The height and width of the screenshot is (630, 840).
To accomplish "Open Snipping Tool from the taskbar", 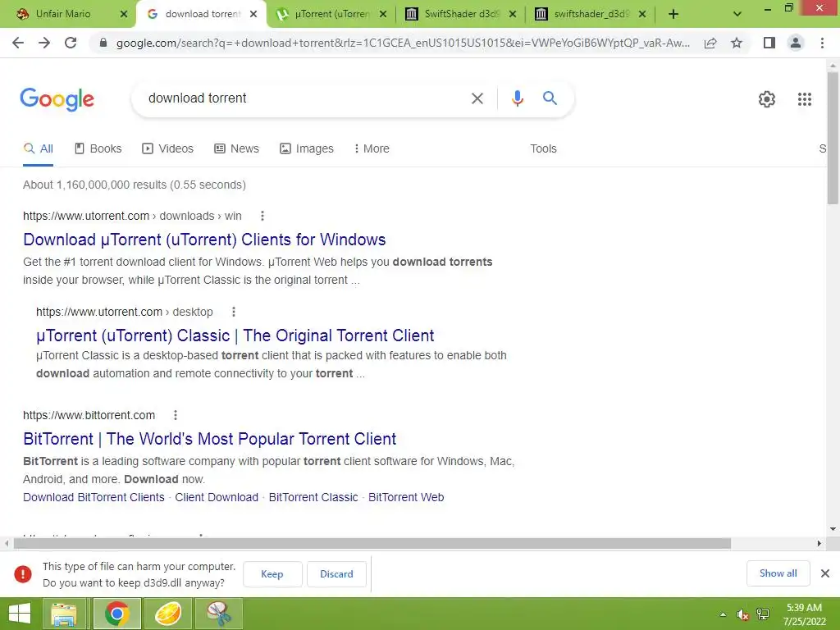I will point(219,614).
